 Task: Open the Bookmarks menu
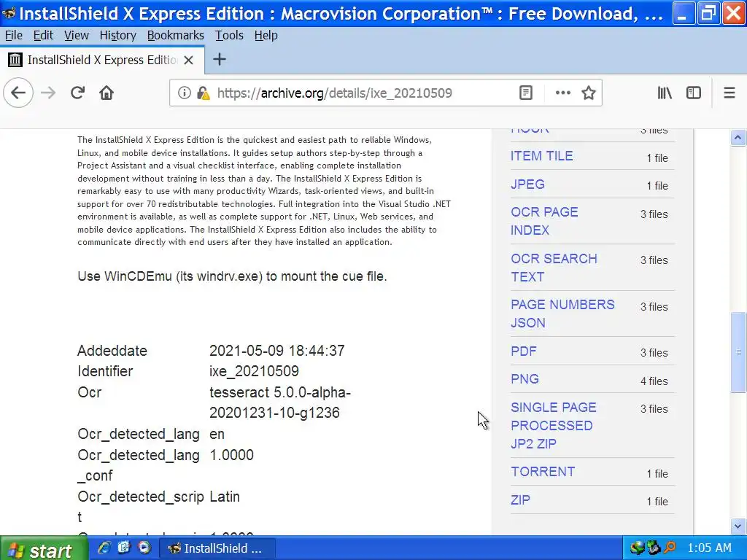tap(175, 35)
